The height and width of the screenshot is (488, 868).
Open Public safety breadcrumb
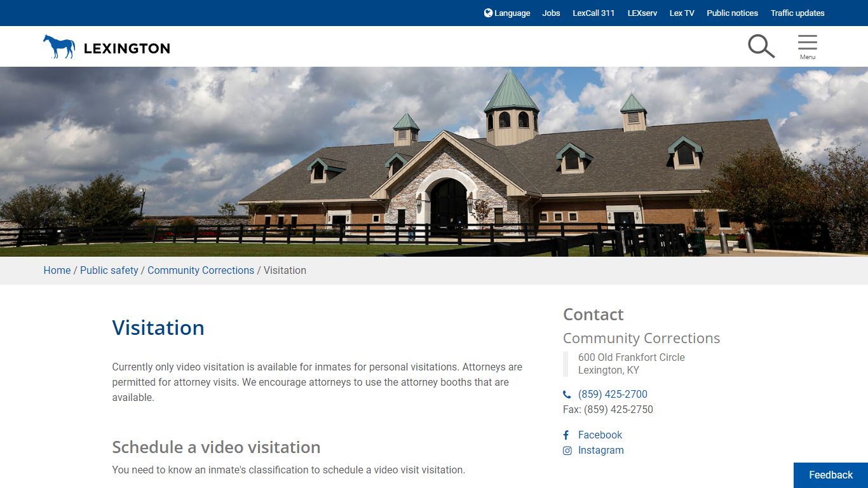pyautogui.click(x=109, y=270)
